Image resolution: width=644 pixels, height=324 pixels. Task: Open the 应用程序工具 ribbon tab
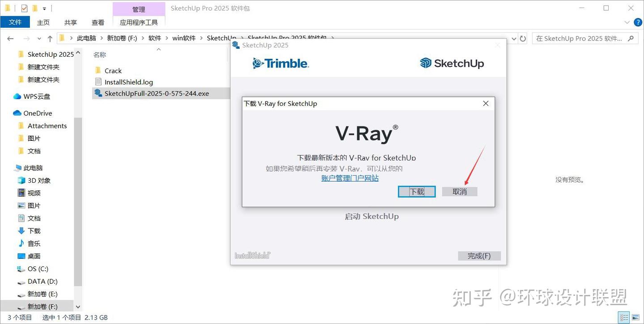click(139, 22)
